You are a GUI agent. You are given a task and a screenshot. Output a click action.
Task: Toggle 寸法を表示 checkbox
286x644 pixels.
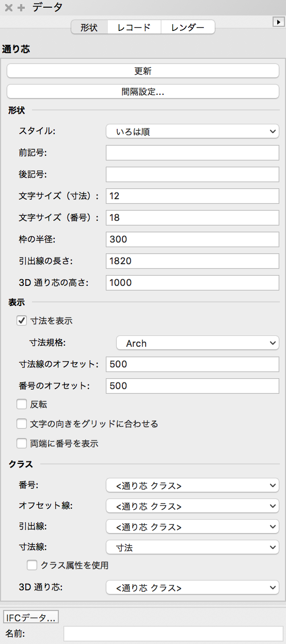22,320
